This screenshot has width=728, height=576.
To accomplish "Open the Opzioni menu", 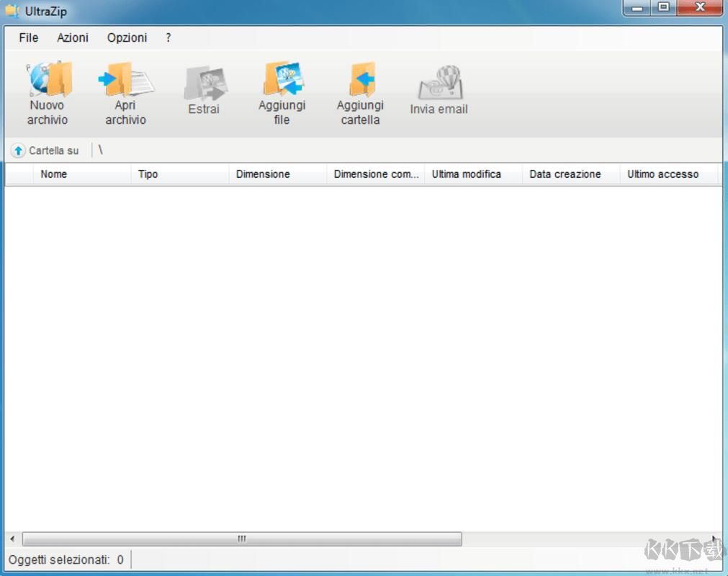I will (x=127, y=37).
